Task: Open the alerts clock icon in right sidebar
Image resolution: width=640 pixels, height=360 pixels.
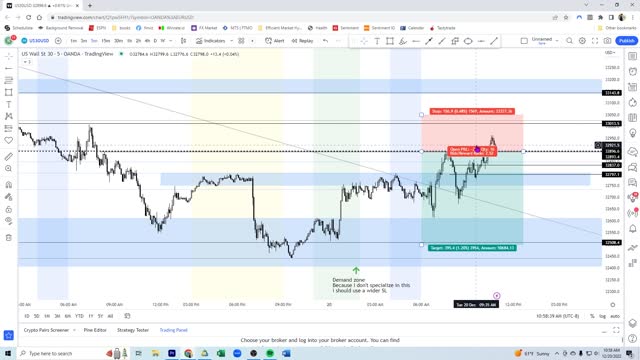Action: tap(633, 71)
